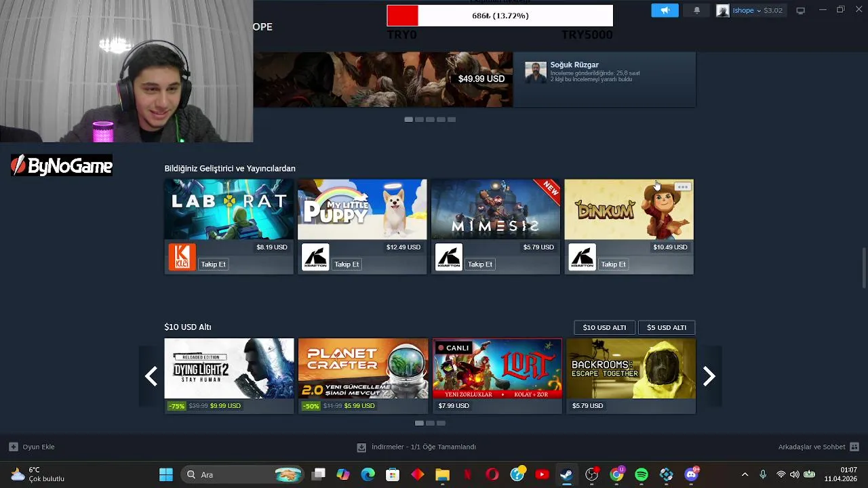Click $12.49 USD price on My Little Puppy
This screenshot has height=488, width=868.
403,247
